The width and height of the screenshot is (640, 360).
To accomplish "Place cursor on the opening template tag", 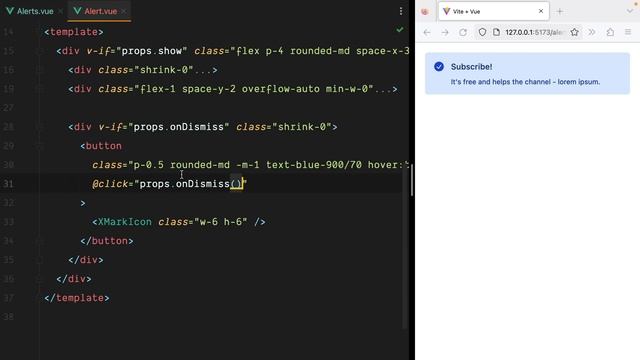I will click(74, 32).
